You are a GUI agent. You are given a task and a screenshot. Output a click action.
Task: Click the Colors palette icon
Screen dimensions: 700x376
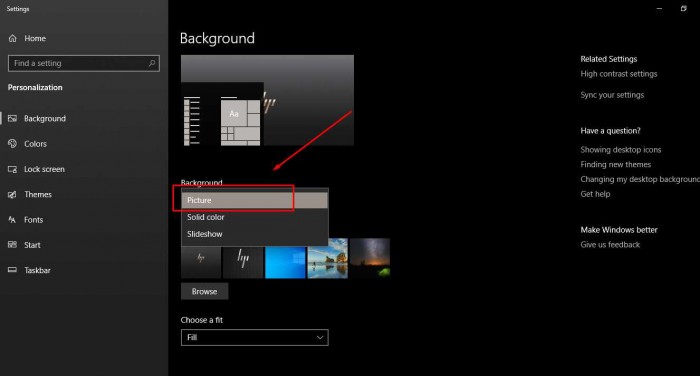(x=12, y=144)
